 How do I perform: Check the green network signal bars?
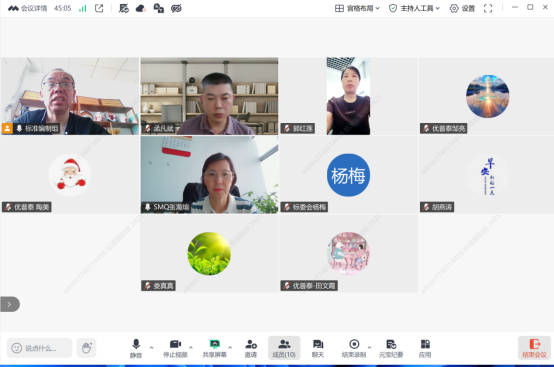tap(83, 8)
